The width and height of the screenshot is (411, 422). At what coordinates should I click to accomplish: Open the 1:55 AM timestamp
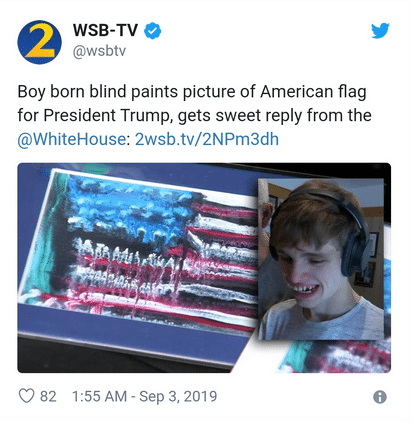coord(99,396)
